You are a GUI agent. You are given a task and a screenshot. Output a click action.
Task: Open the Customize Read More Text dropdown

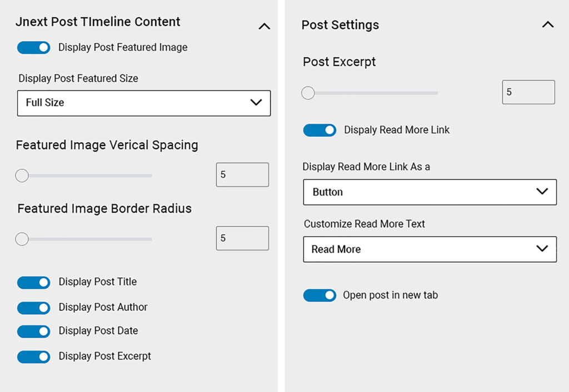(x=430, y=249)
